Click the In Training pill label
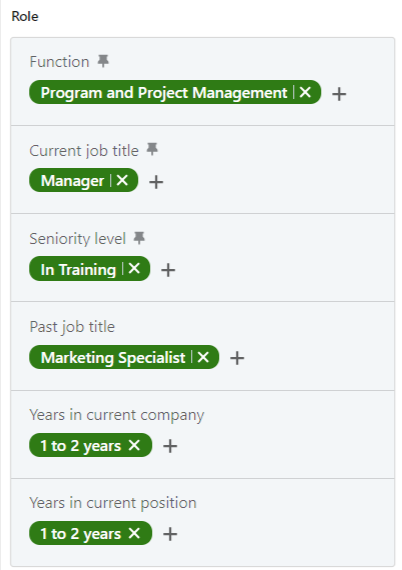 point(78,270)
